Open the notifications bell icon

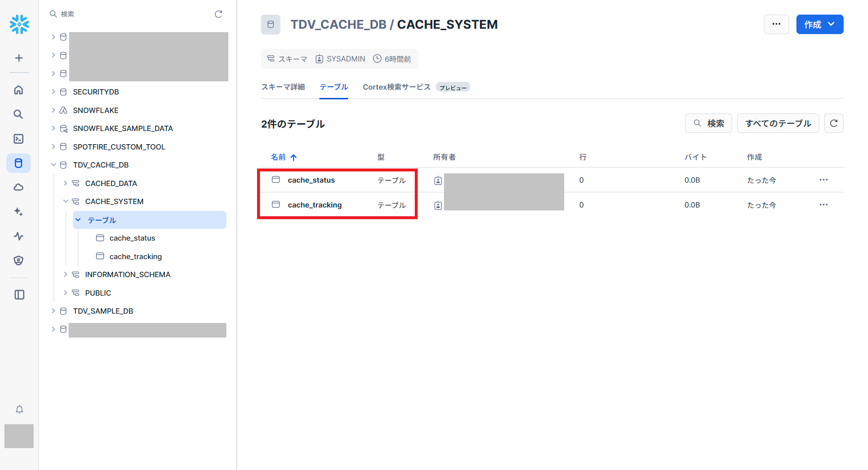19,409
